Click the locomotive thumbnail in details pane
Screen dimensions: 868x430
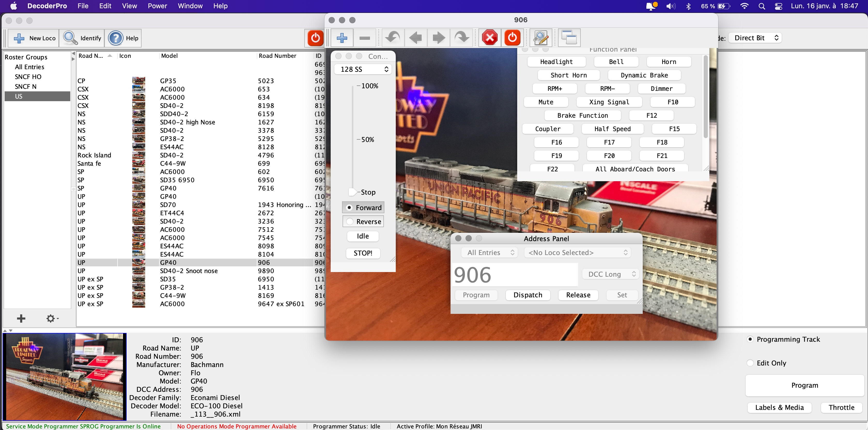point(65,377)
